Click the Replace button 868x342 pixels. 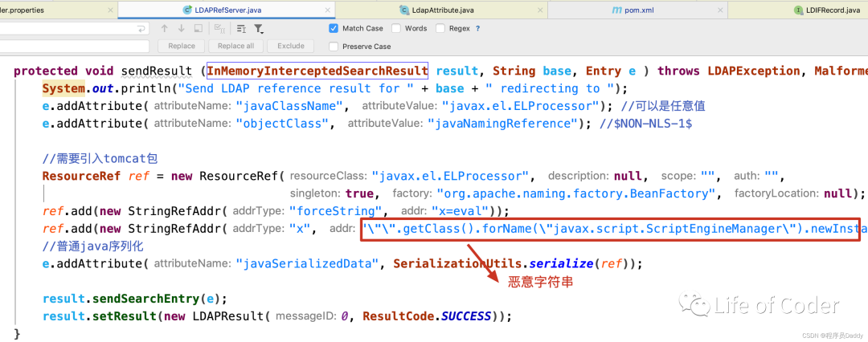pos(182,46)
